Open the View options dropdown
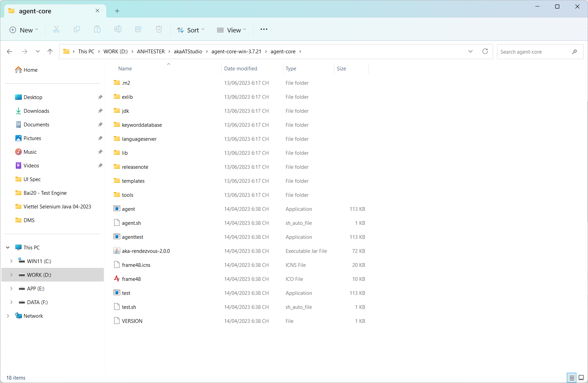The image size is (588, 383). point(231,30)
